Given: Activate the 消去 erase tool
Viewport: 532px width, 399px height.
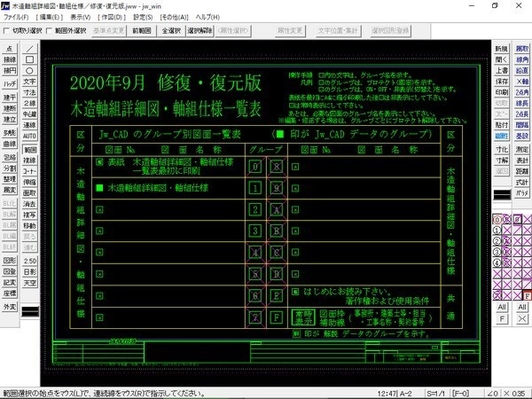Looking at the screenshot, I should tap(29, 204).
